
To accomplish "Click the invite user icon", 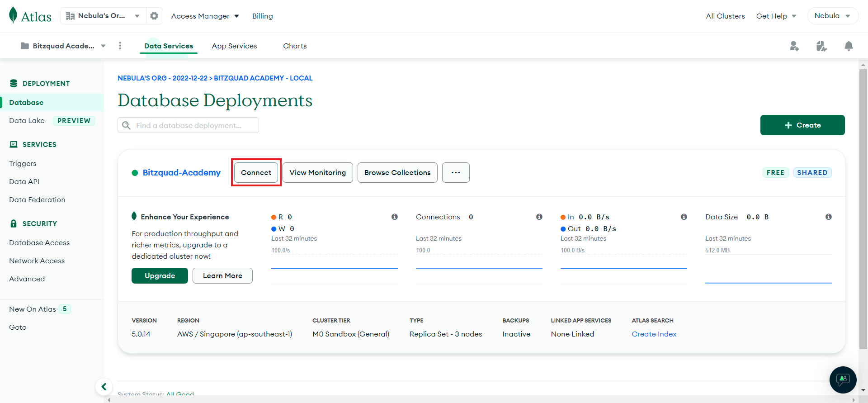I will pos(794,46).
